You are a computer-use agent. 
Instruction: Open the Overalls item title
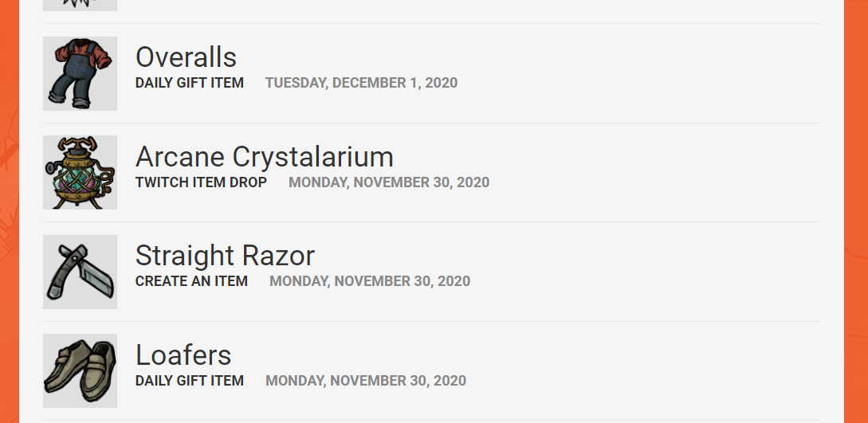186,57
